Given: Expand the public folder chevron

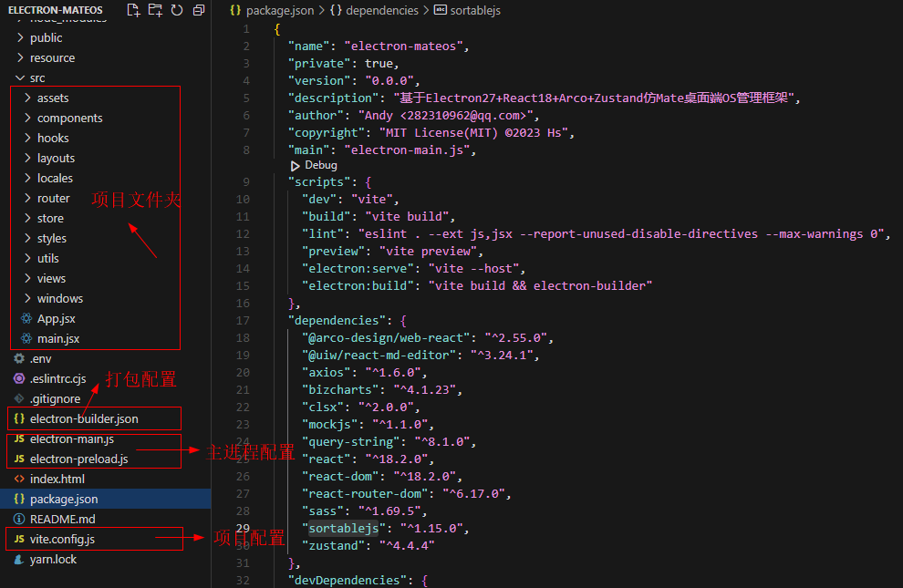Looking at the screenshot, I should (20, 37).
